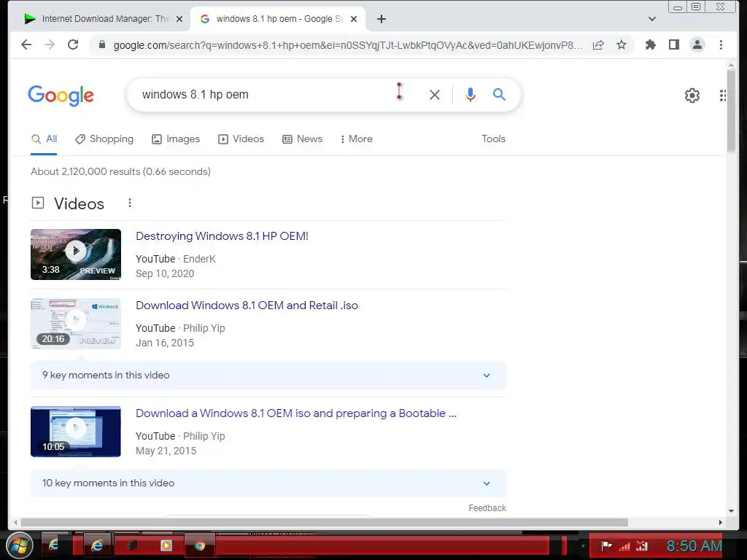This screenshot has width=747, height=560.
Task: Open the Chrome three-dot menu
Action: [721, 44]
